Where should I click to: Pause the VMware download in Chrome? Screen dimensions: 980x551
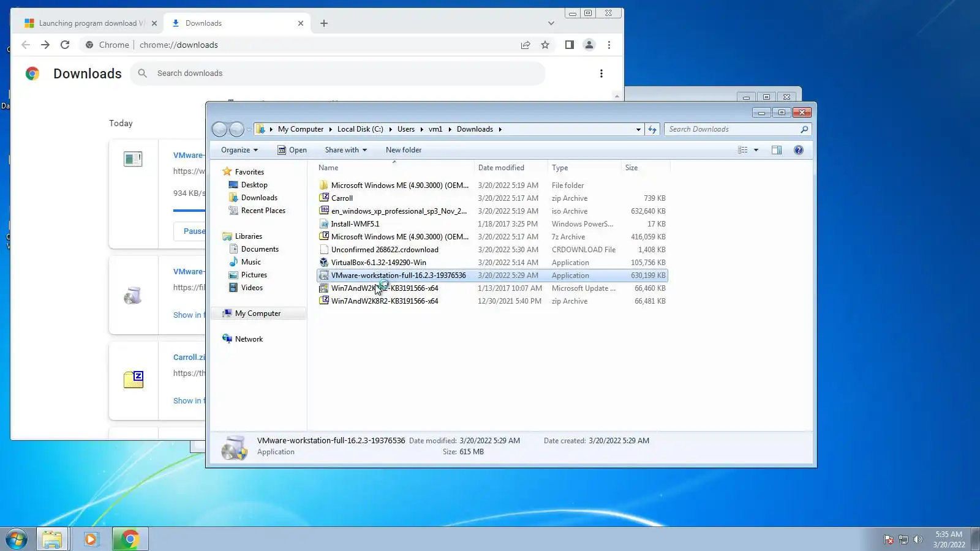tap(194, 231)
